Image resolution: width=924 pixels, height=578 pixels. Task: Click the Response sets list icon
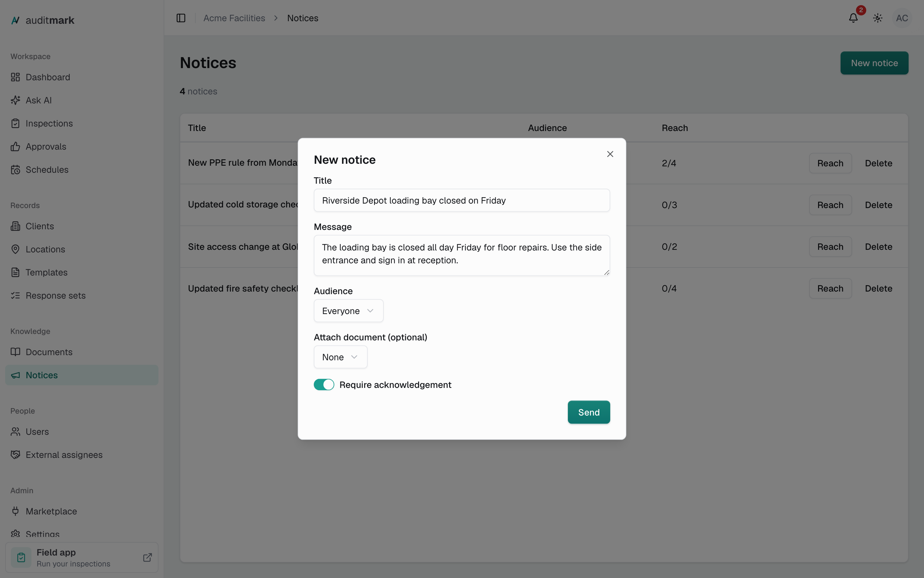tap(15, 295)
